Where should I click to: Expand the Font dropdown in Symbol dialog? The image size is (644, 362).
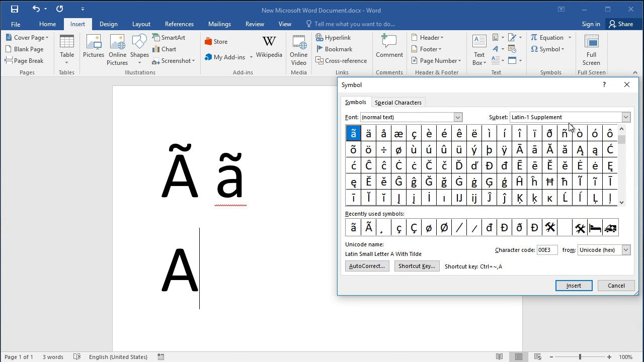click(458, 117)
